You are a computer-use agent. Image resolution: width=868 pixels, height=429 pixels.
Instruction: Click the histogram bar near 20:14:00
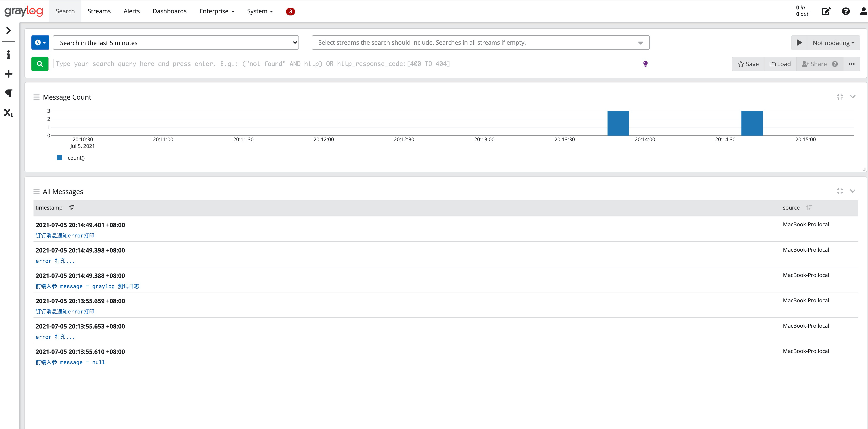(x=618, y=123)
